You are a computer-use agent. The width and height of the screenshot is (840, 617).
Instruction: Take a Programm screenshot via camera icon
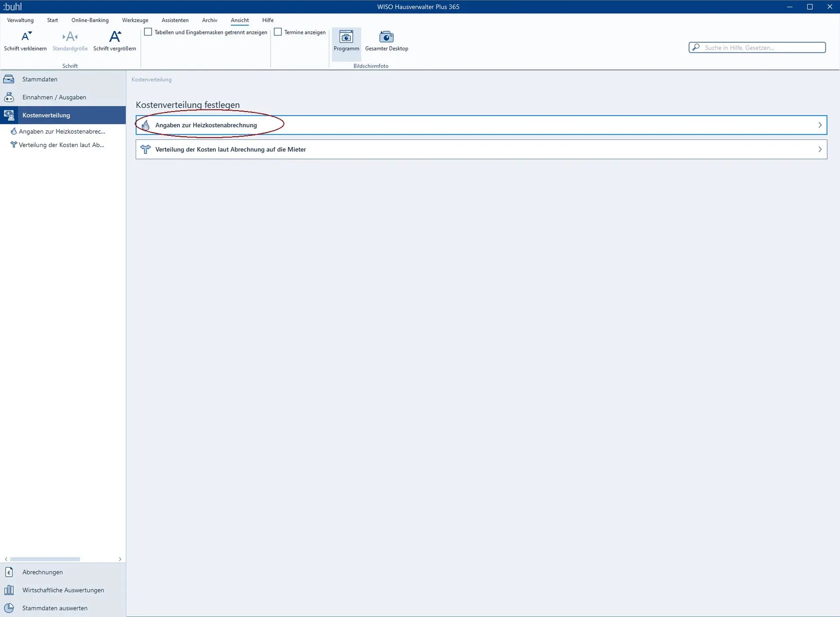[346, 37]
